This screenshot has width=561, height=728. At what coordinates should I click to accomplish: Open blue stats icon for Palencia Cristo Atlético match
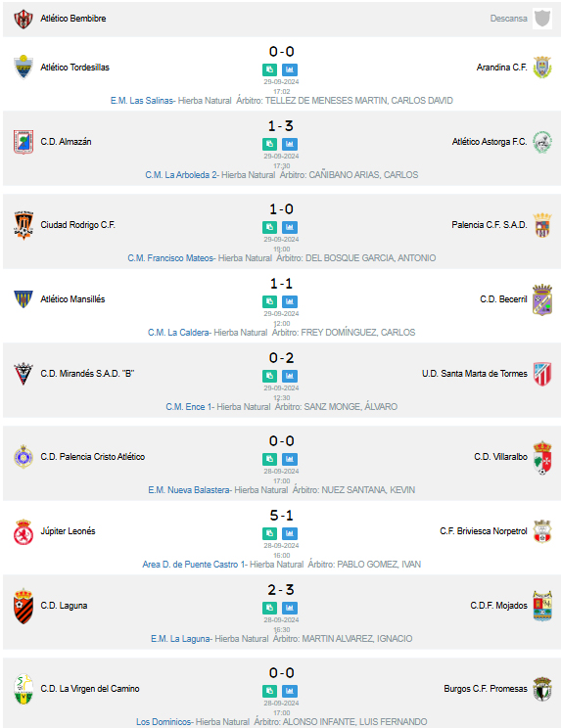point(290,459)
